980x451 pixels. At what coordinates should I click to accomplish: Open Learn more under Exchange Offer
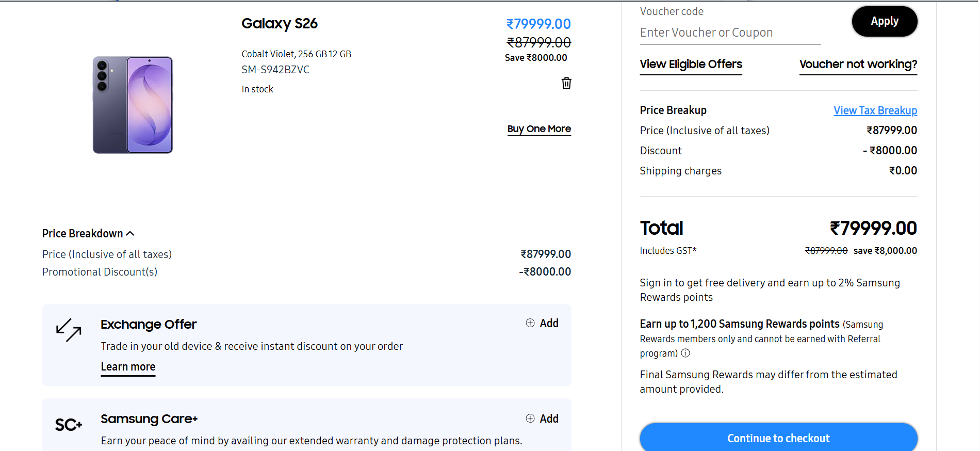pyautogui.click(x=128, y=367)
